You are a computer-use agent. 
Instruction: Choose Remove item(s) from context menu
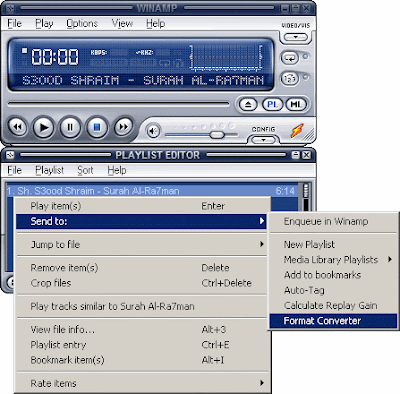[x=141, y=268]
